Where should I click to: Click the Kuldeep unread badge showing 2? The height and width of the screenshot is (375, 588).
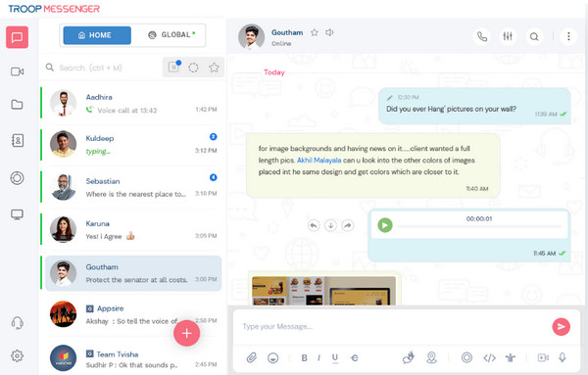pos(213,137)
